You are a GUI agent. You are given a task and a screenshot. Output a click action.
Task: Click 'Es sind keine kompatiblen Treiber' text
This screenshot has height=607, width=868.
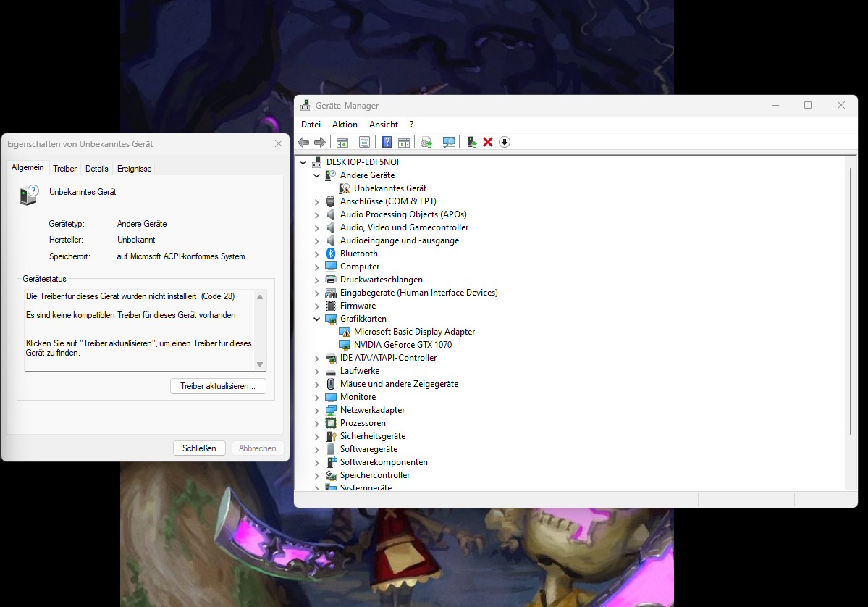132,315
